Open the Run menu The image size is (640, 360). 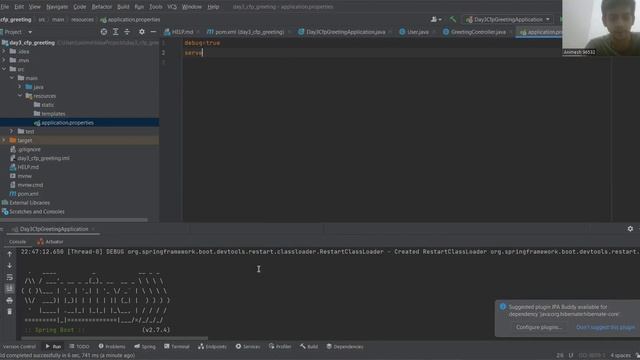coord(139,7)
